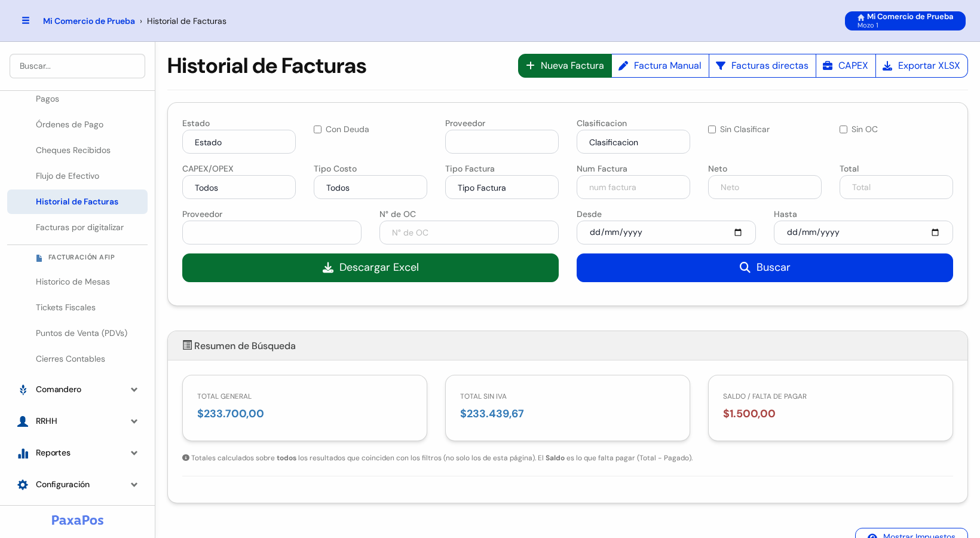Open Cheques Recibidos menu item
980x538 pixels.
click(x=78, y=151)
